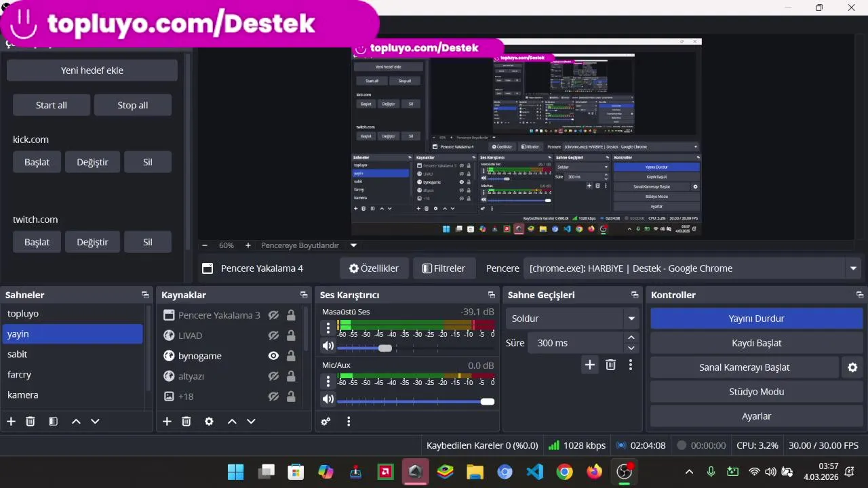Start kick.com target with Başlat
The image size is (868, 488).
37,162
